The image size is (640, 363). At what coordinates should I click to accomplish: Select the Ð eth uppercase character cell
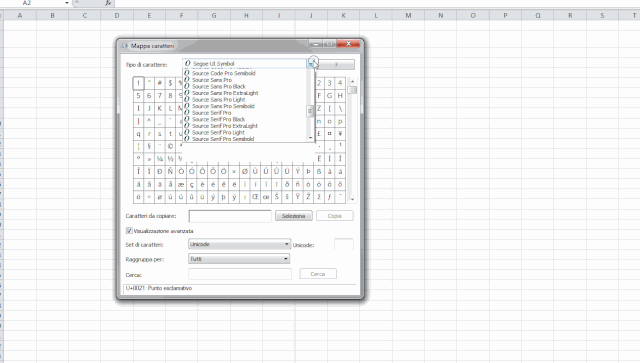coord(160,171)
